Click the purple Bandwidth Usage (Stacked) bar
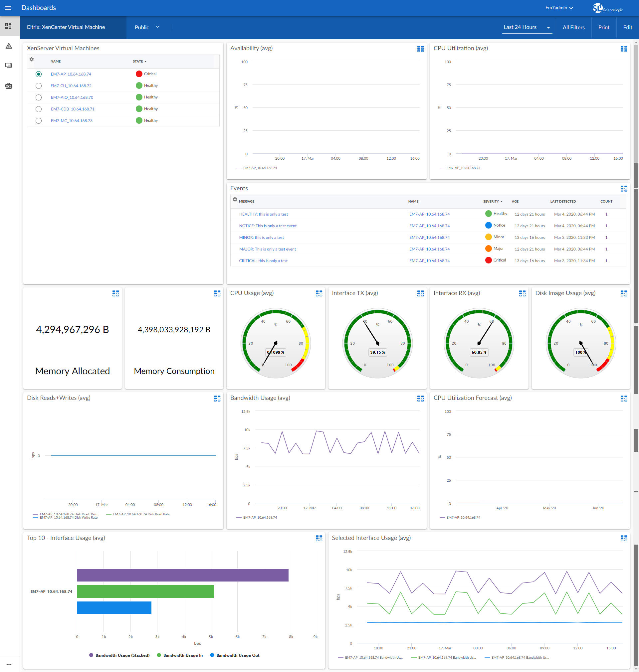The image size is (639, 672). (183, 575)
